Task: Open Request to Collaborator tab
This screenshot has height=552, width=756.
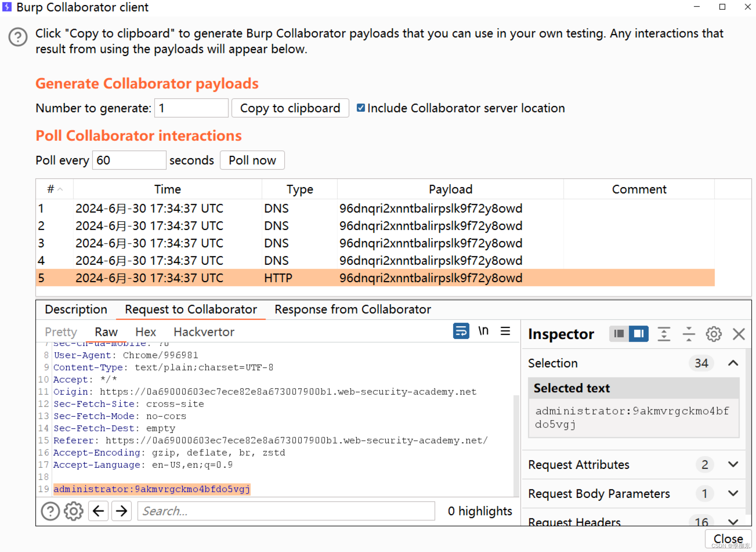Action: coord(191,309)
